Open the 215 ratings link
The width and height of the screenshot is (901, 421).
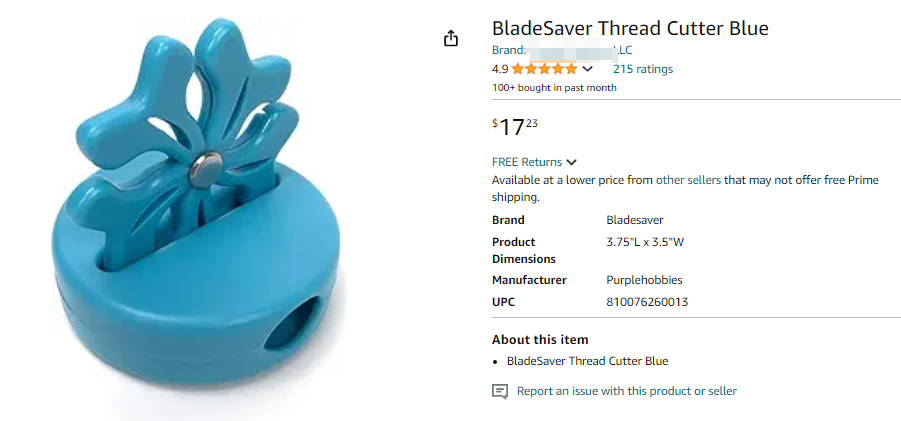tap(642, 69)
